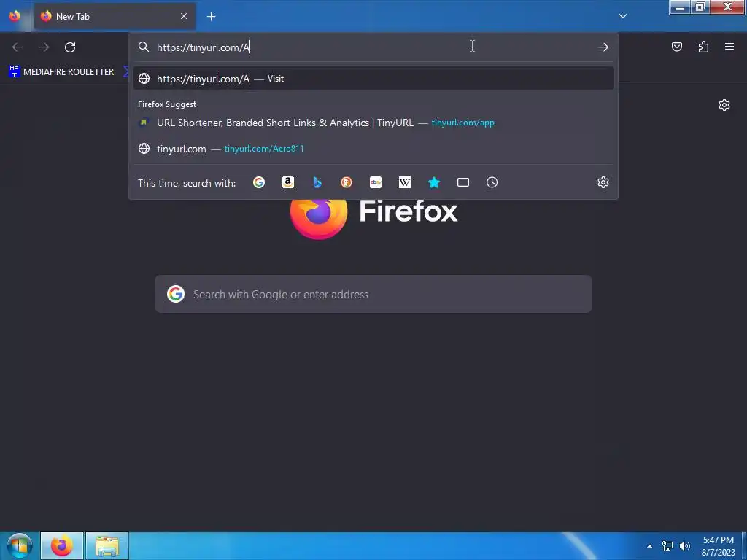The width and height of the screenshot is (747, 560).
Task: Open search settings gear in dropdown
Action: coord(603,182)
